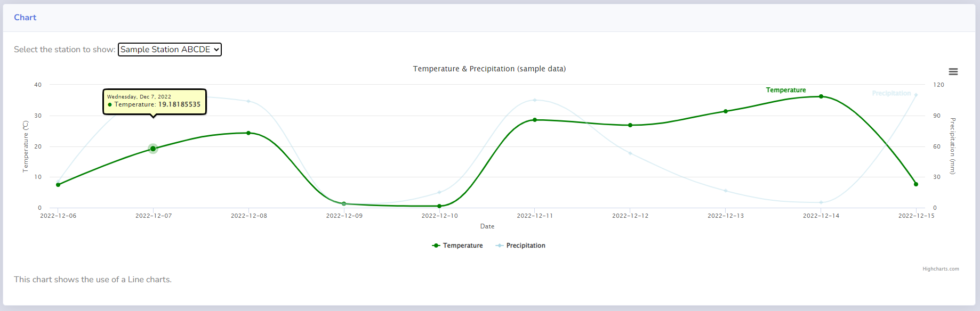Select the temperature point at 2022-12-15
Screen dimensions: 980x311
click(x=916, y=184)
